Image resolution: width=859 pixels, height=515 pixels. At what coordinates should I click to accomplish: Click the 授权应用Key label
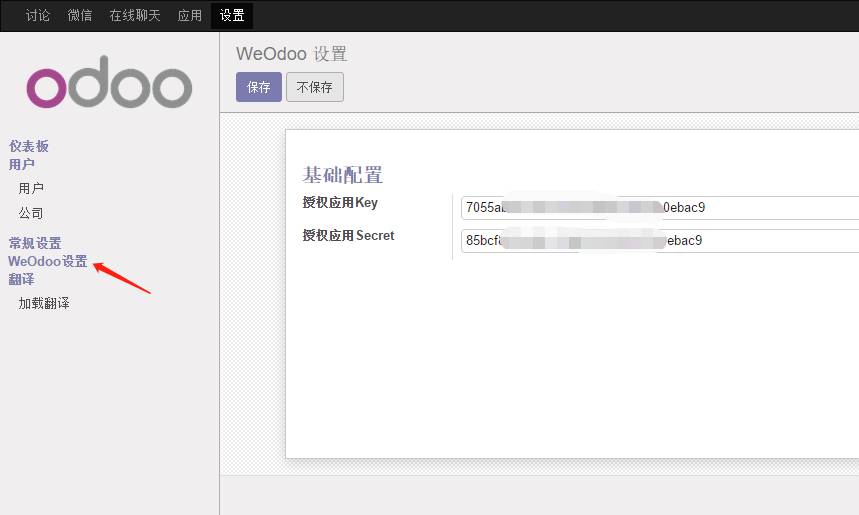click(x=340, y=203)
